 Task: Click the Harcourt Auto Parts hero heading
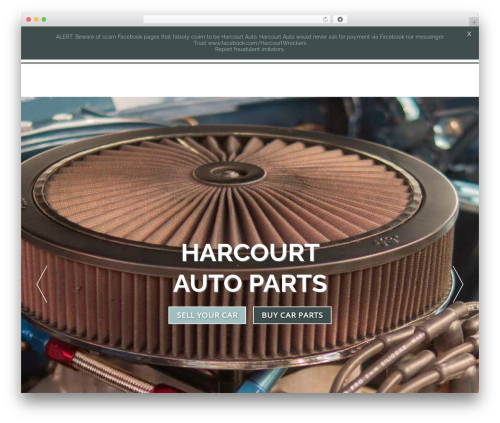point(250,268)
